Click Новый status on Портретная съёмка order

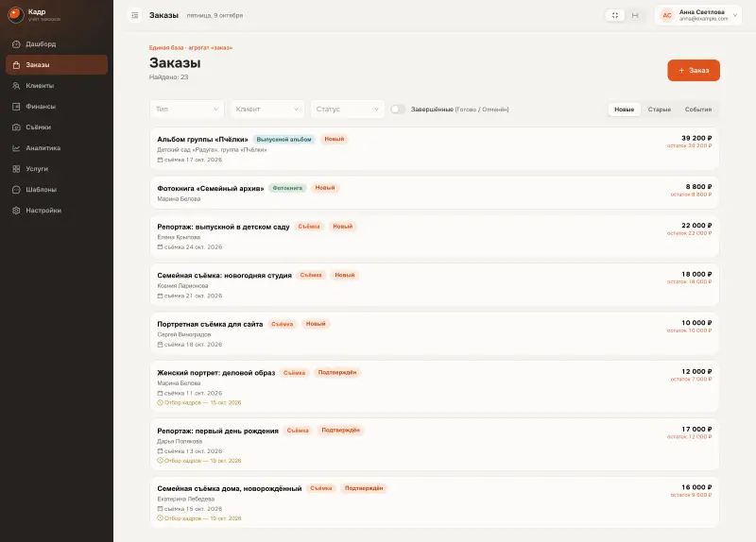tap(316, 324)
